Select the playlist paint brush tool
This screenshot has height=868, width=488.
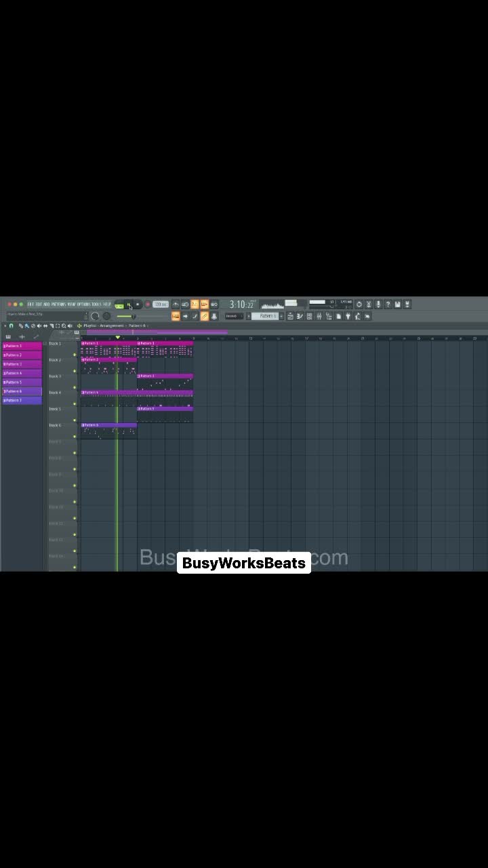[27, 325]
